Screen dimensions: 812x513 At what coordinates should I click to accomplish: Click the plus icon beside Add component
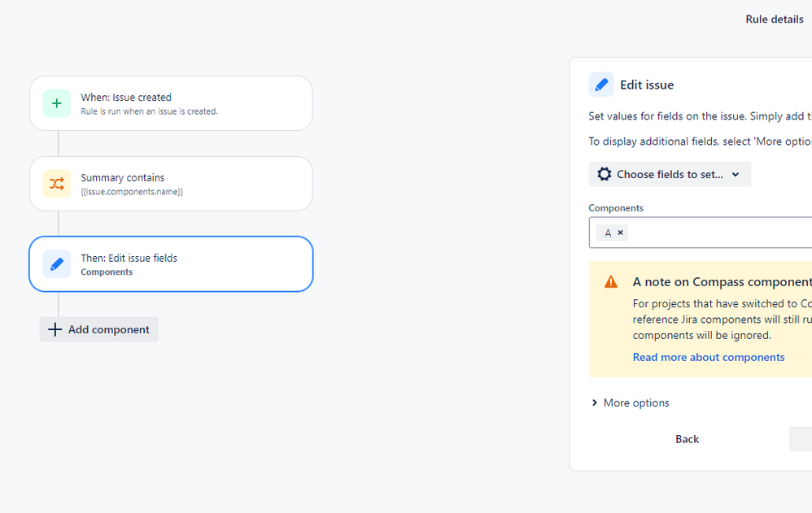pos(55,329)
